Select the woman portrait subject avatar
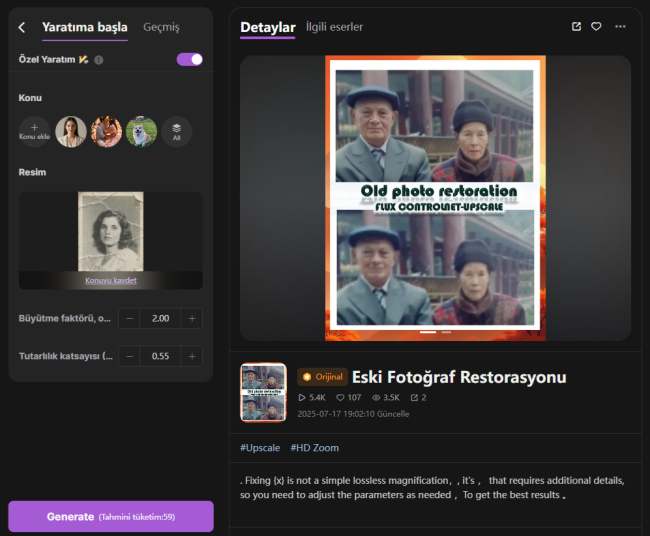 coord(71,132)
